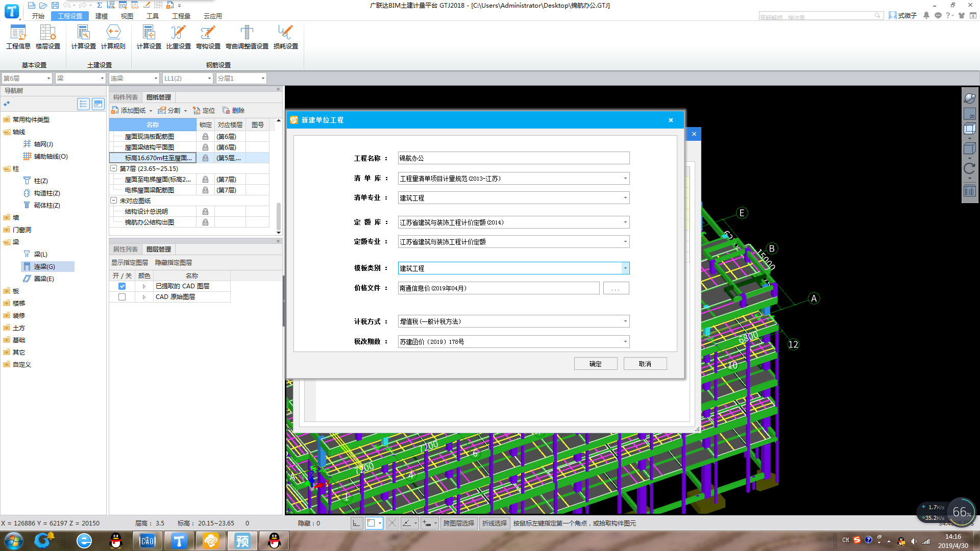Click the New file icon in quick access toolbar
Image resolution: width=980 pixels, height=551 pixels.
(31, 5)
